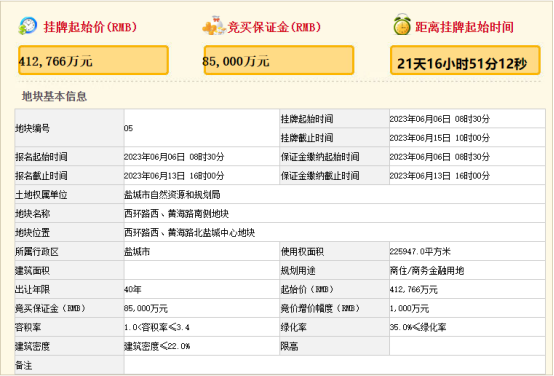Screen dimensions: 554x376
Task: Click the coins icon beside 竞买保证金
Action: (x=214, y=26)
